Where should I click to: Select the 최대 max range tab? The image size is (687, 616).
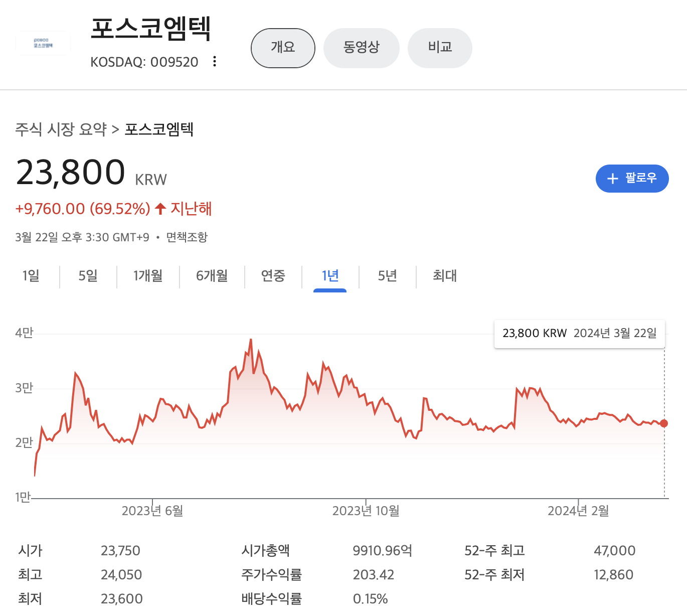click(444, 276)
